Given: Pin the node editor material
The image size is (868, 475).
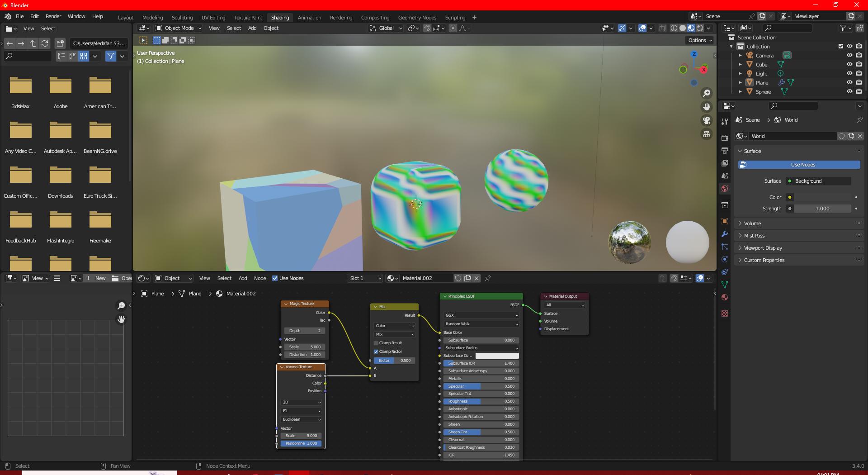Looking at the screenshot, I should (x=488, y=278).
